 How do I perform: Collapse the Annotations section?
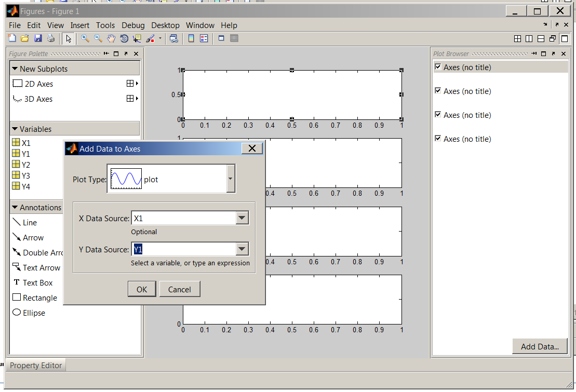(x=16, y=207)
